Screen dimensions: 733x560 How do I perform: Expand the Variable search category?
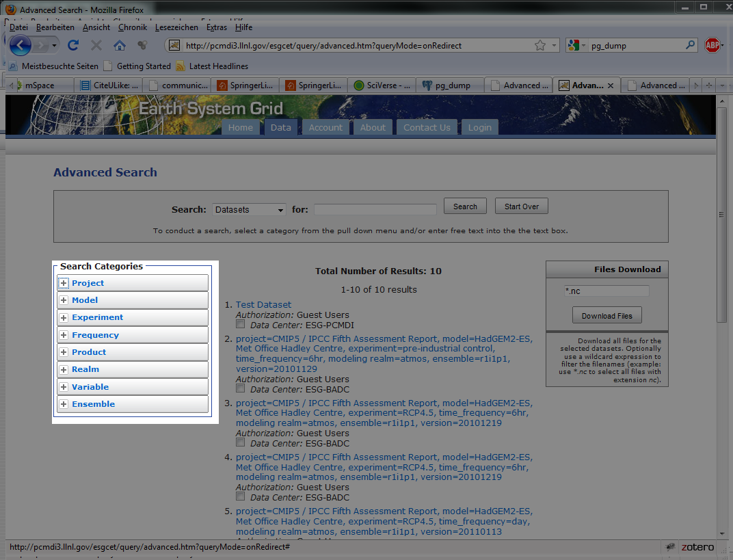(x=64, y=387)
